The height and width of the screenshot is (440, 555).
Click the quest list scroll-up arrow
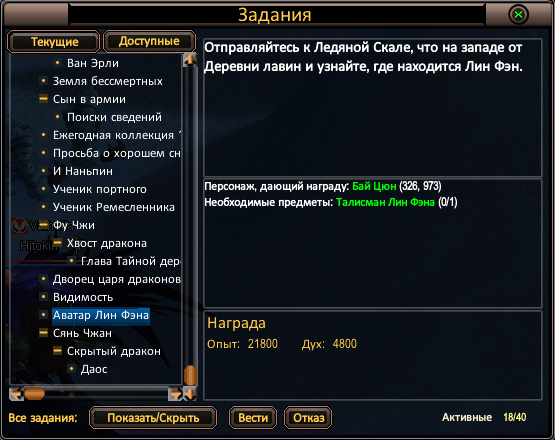190,59
